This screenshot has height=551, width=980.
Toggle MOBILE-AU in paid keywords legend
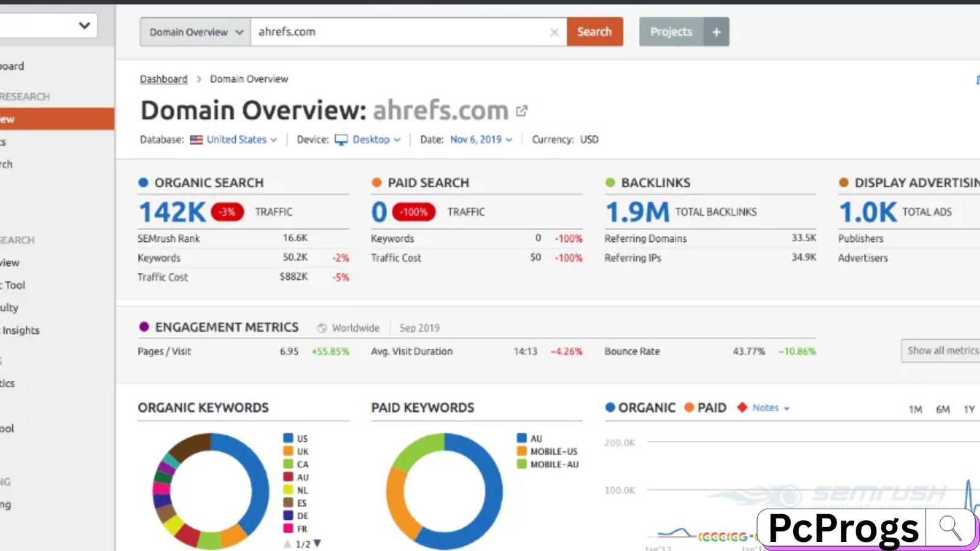coord(548,464)
